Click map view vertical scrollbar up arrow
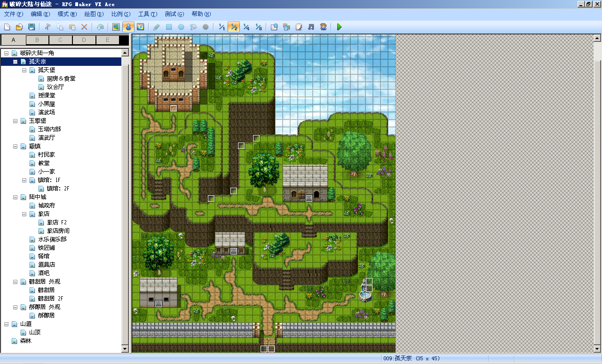The width and height of the screenshot is (602, 364). pyautogui.click(x=598, y=39)
